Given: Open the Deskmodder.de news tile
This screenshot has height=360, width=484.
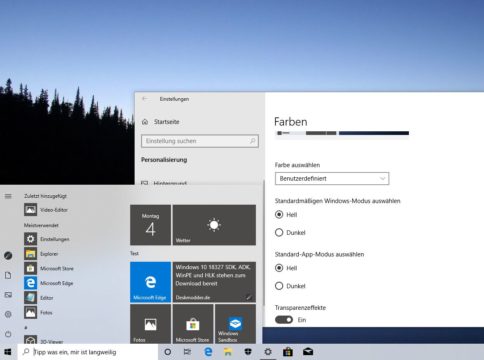Looking at the screenshot, I should 214,282.
